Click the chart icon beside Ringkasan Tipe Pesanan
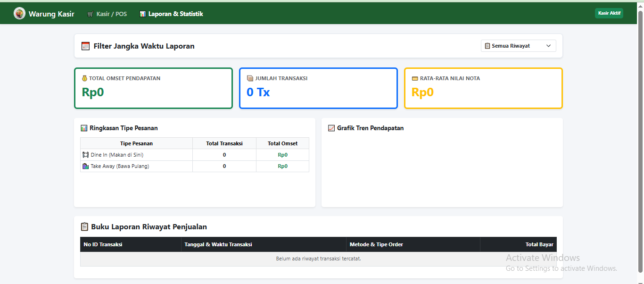This screenshot has height=284, width=644. 84,128
